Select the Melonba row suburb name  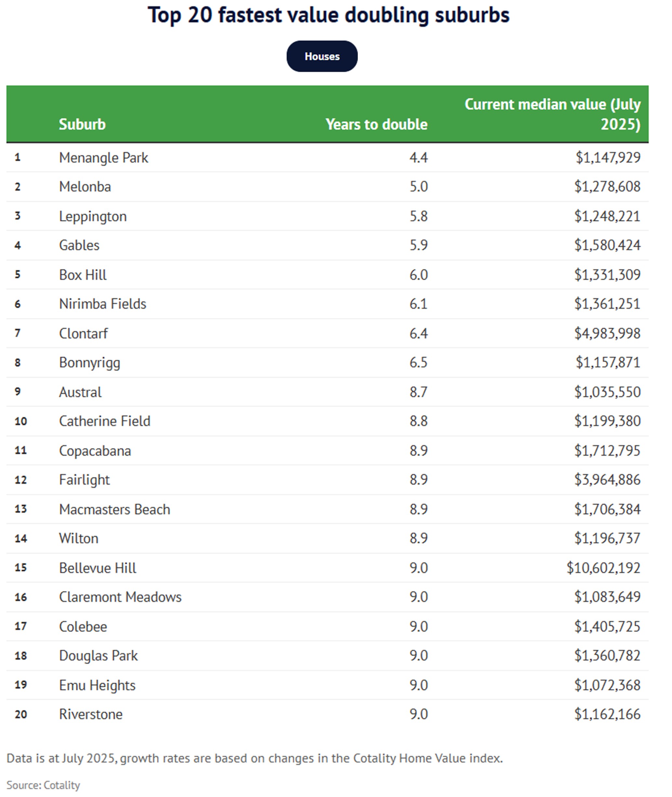pyautogui.click(x=85, y=187)
